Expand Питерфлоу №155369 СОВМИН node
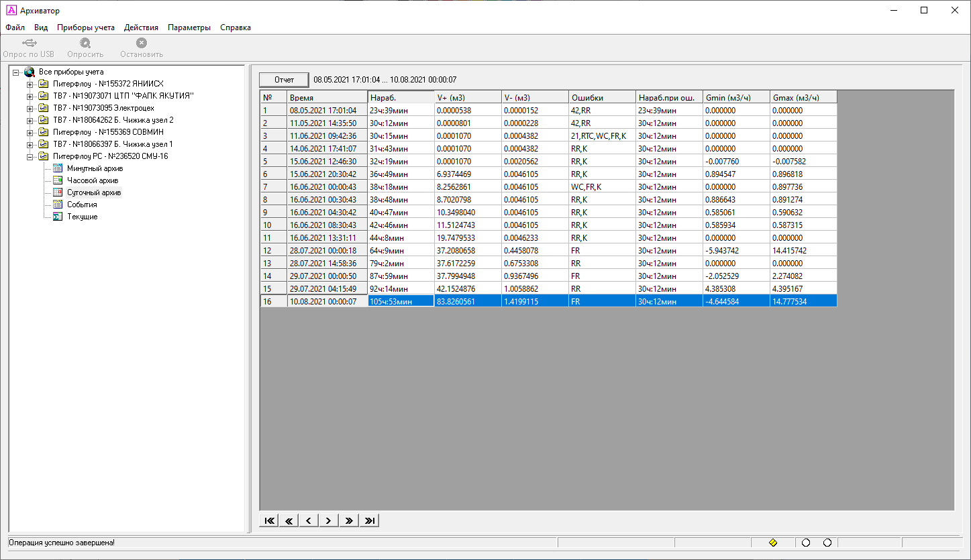 pyautogui.click(x=30, y=133)
